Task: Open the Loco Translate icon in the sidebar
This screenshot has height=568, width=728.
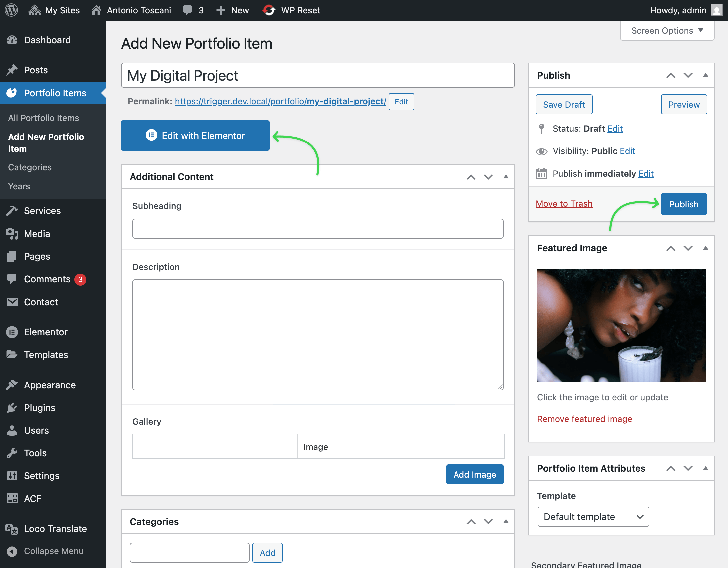Action: coord(12,529)
